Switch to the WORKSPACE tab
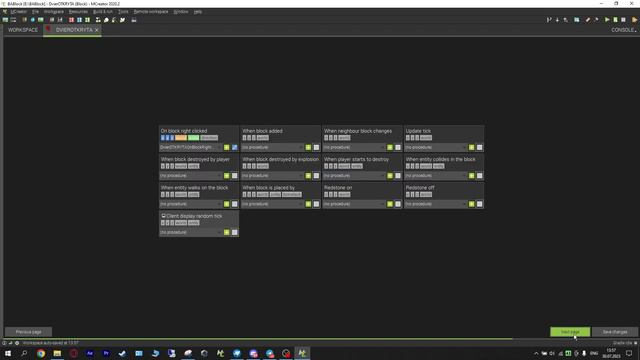The width and height of the screenshot is (640, 360). tap(23, 30)
